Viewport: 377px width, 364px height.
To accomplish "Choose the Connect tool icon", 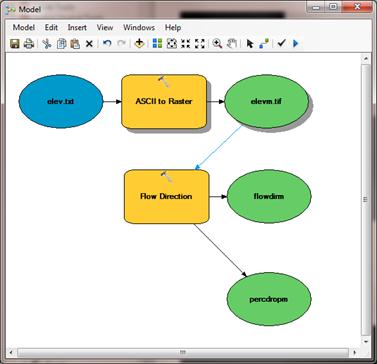I will point(264,44).
